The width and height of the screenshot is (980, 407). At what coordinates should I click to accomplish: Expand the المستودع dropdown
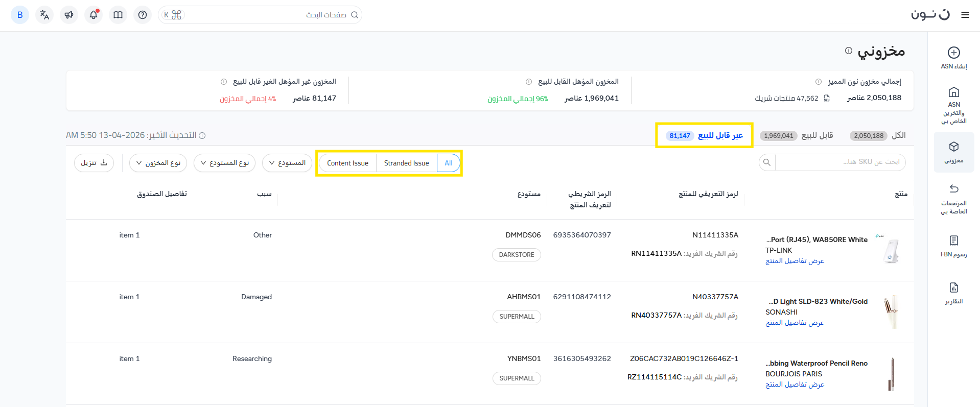pos(287,163)
